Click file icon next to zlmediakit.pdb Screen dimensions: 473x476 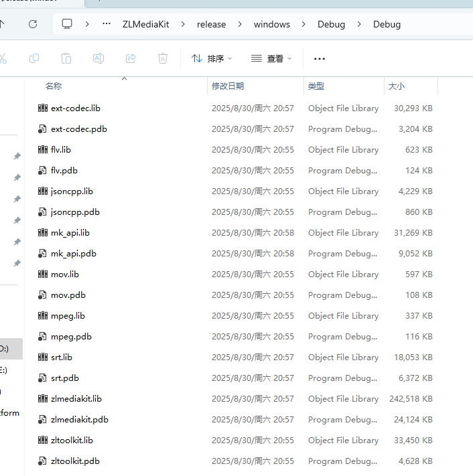pos(42,420)
